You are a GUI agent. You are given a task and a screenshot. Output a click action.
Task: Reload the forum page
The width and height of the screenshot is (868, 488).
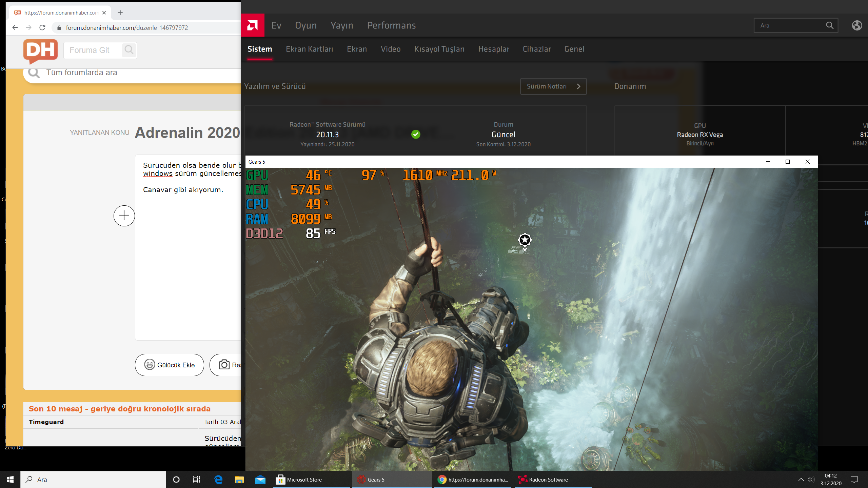pos(42,27)
